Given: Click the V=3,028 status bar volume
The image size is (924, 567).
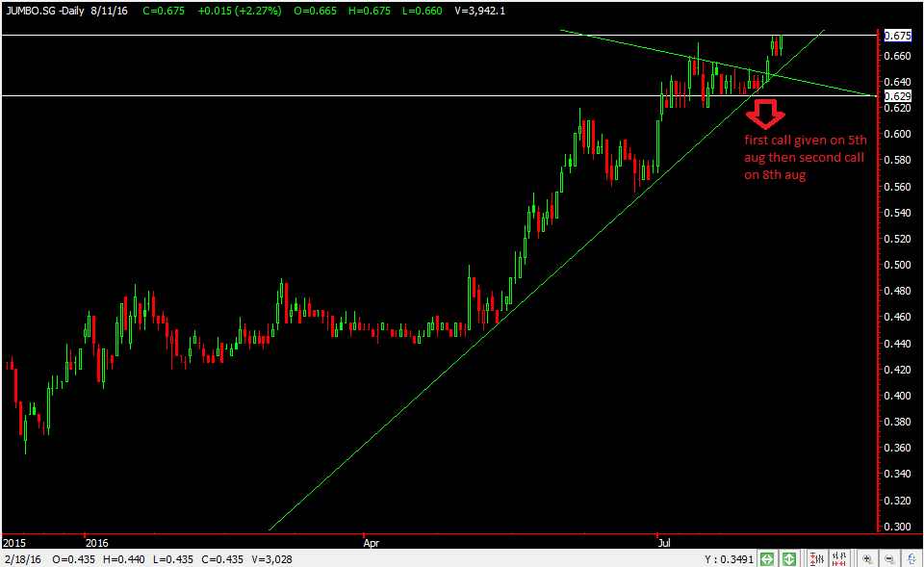Looking at the screenshot, I should point(271,558).
